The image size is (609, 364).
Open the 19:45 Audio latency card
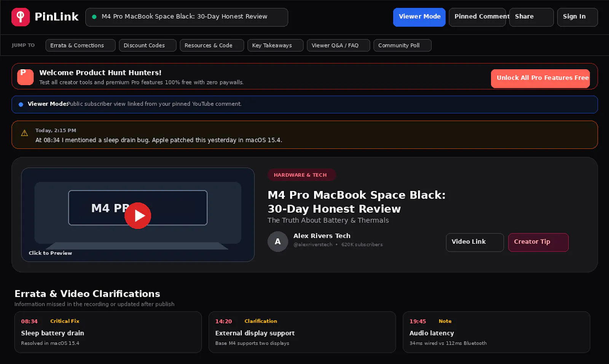pos(496,332)
